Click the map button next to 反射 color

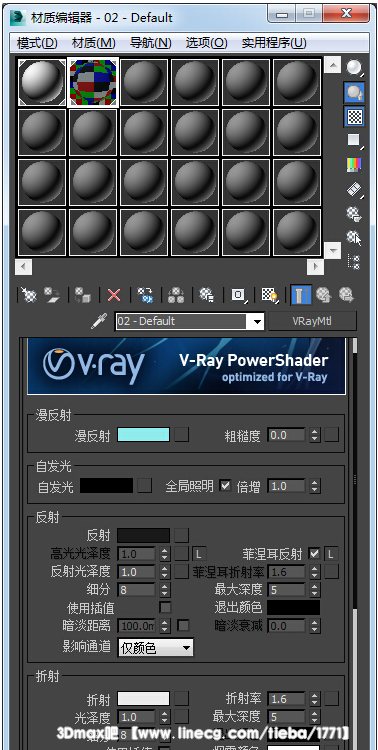[181, 535]
